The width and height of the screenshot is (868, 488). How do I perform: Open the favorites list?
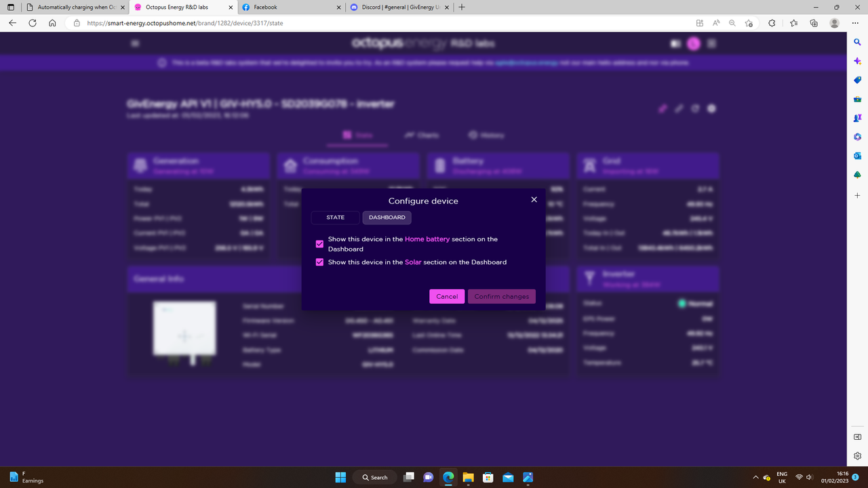pyautogui.click(x=794, y=22)
